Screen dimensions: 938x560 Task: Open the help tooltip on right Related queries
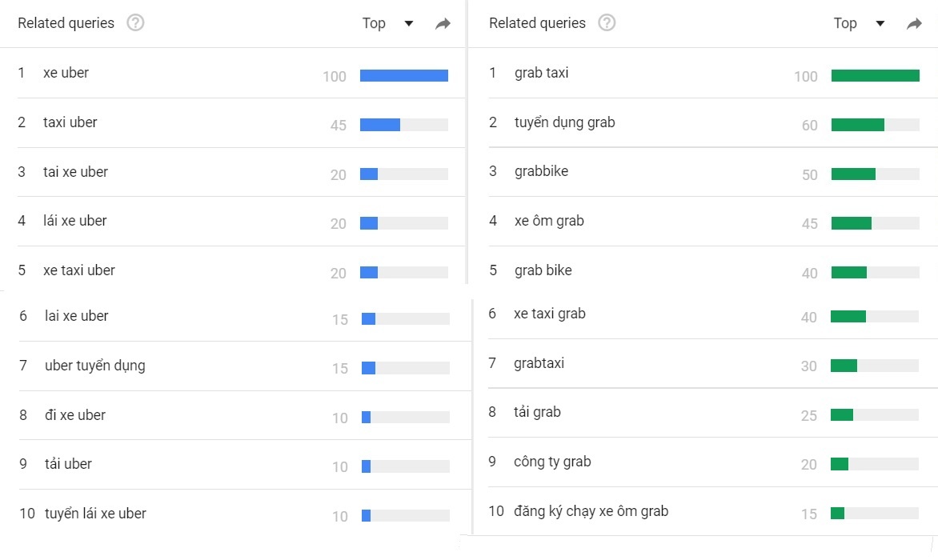pyautogui.click(x=607, y=22)
